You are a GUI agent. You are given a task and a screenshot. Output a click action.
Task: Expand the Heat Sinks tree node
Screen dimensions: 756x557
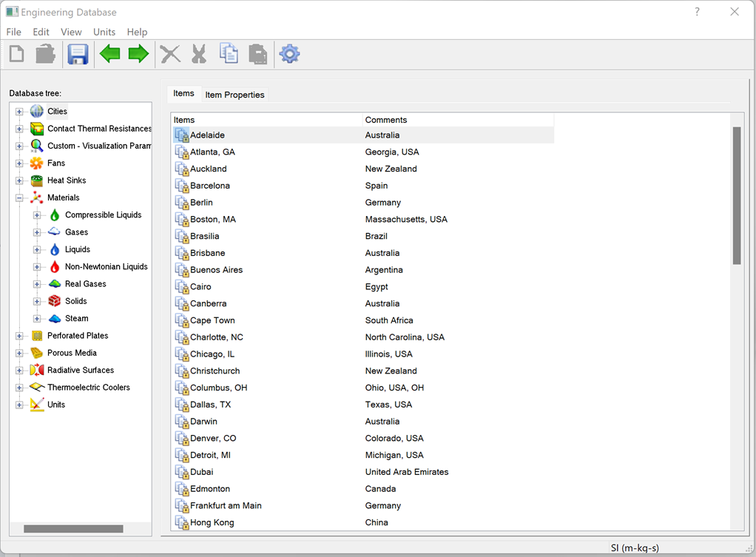19,180
